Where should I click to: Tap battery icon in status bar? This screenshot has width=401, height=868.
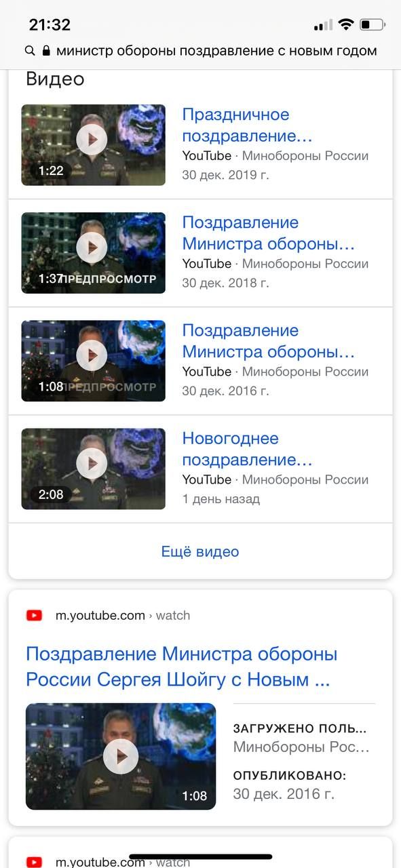tap(373, 25)
